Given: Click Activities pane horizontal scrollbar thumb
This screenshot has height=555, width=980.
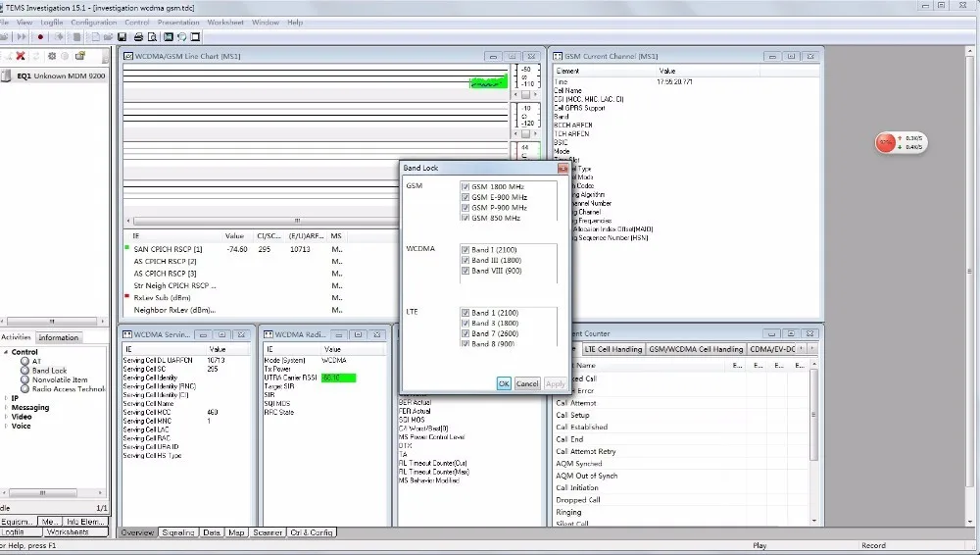Looking at the screenshot, I should [x=42, y=493].
